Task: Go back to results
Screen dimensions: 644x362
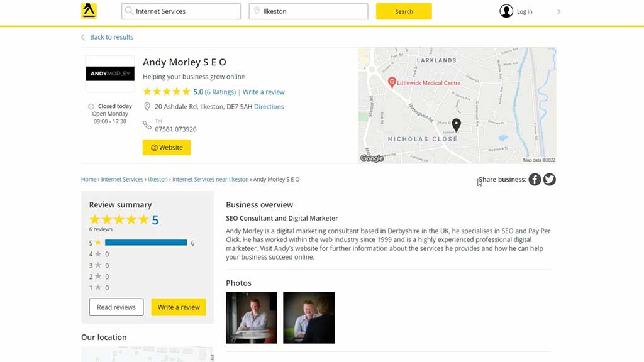Action: coord(111,37)
